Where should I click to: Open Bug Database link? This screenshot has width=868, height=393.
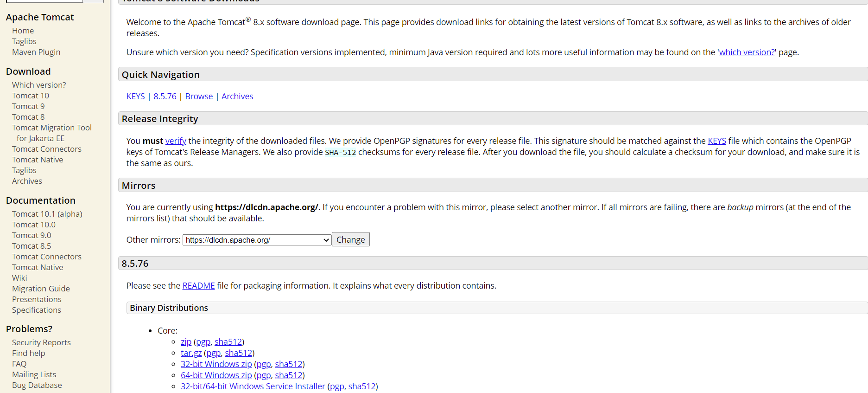(37, 385)
